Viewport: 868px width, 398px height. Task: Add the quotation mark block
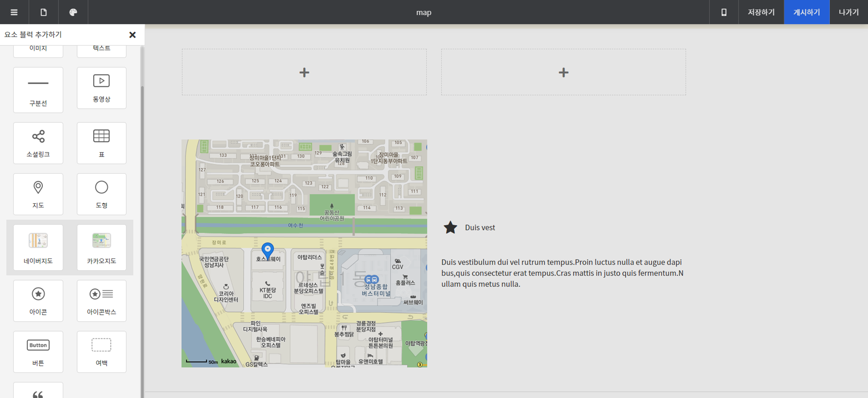point(38,390)
